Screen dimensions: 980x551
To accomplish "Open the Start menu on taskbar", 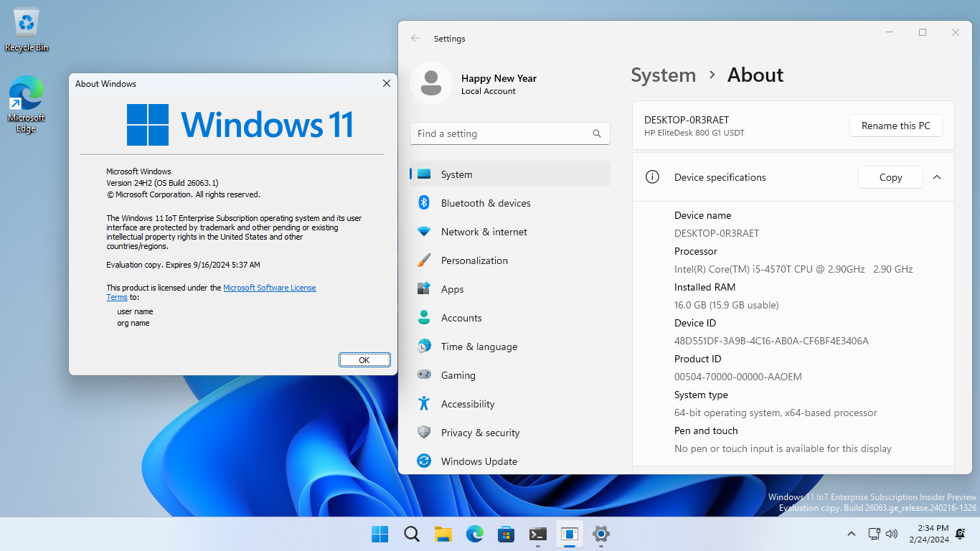I will 380,534.
